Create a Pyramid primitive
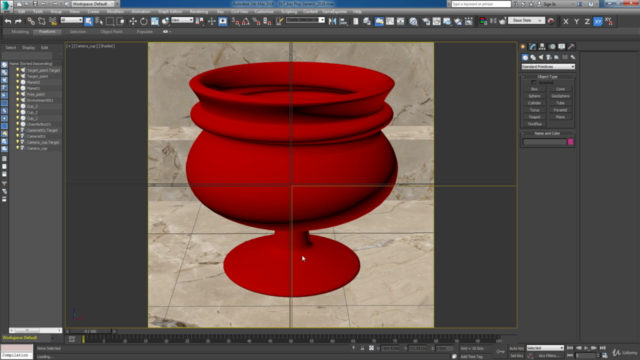 (560, 110)
